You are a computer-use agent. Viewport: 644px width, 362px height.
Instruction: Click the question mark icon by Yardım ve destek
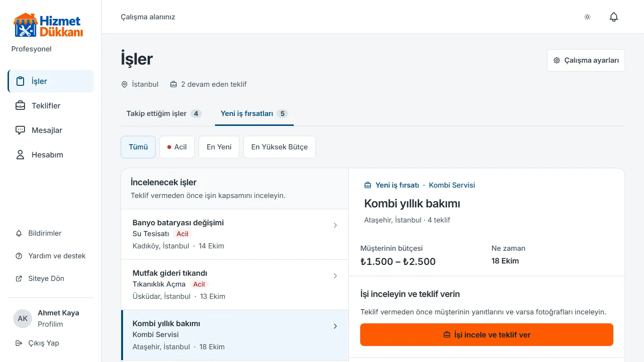pyautogui.click(x=19, y=256)
